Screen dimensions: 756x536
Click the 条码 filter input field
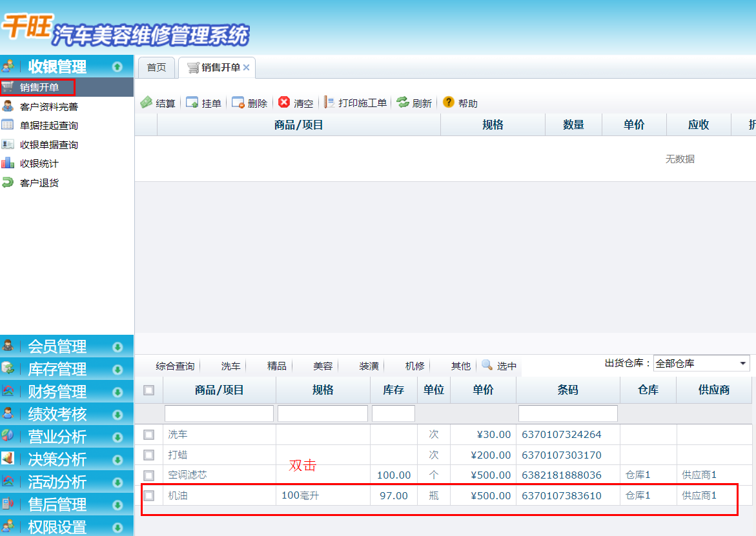coord(568,413)
